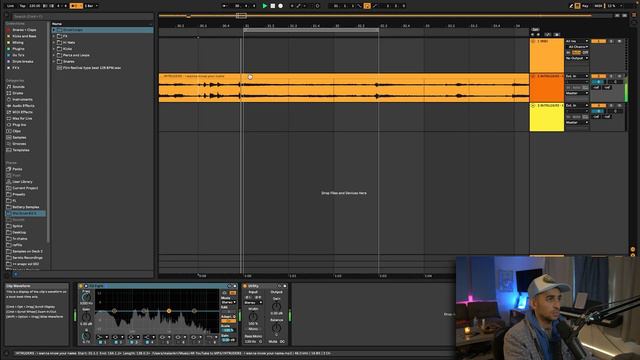Image resolution: width=640 pixels, height=360 pixels.
Task: Start playback with the green Play button
Action: [264, 6]
